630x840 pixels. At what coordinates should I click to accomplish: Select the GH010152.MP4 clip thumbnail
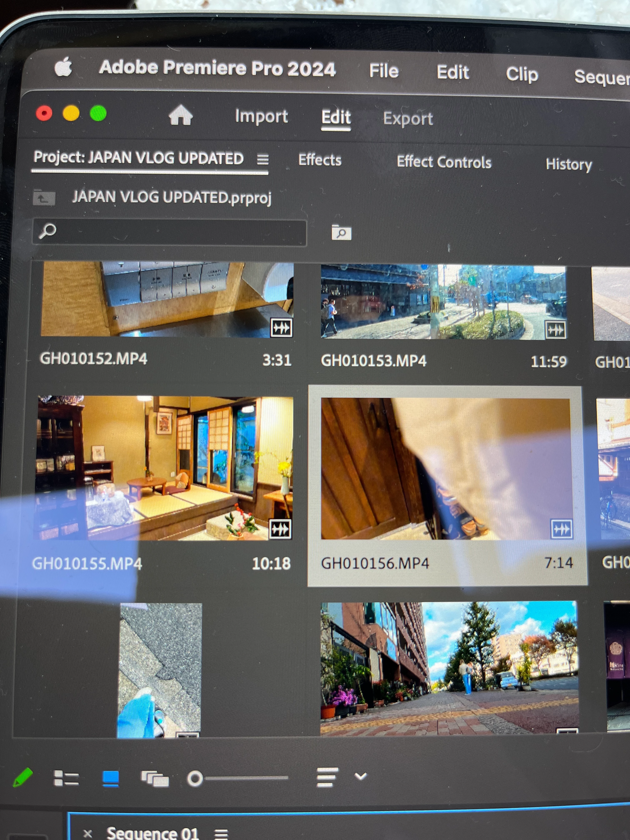(x=167, y=300)
